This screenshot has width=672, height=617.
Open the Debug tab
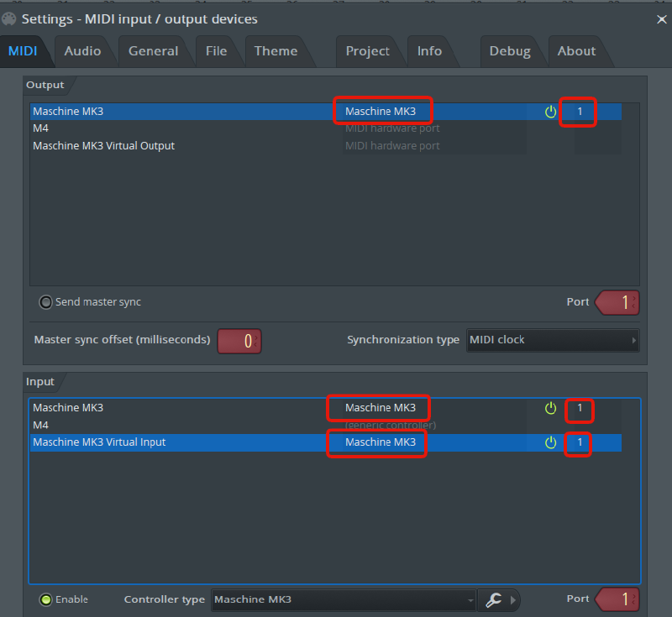(510, 51)
